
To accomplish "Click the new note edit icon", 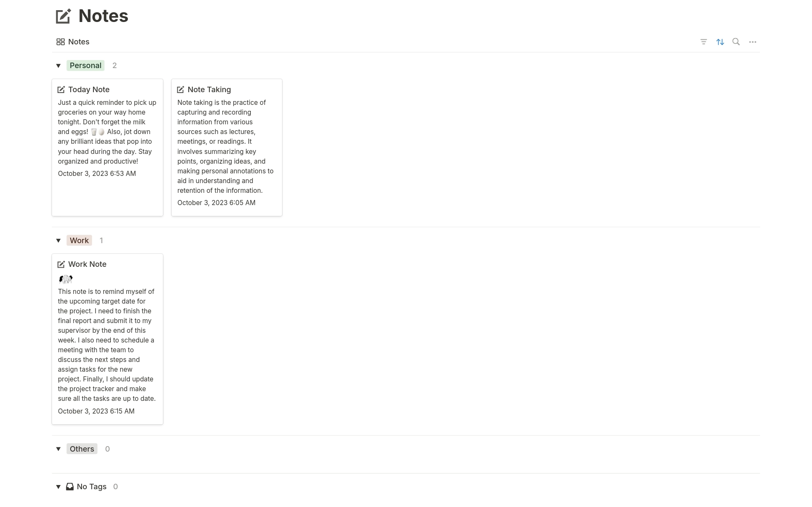I will pos(63,15).
